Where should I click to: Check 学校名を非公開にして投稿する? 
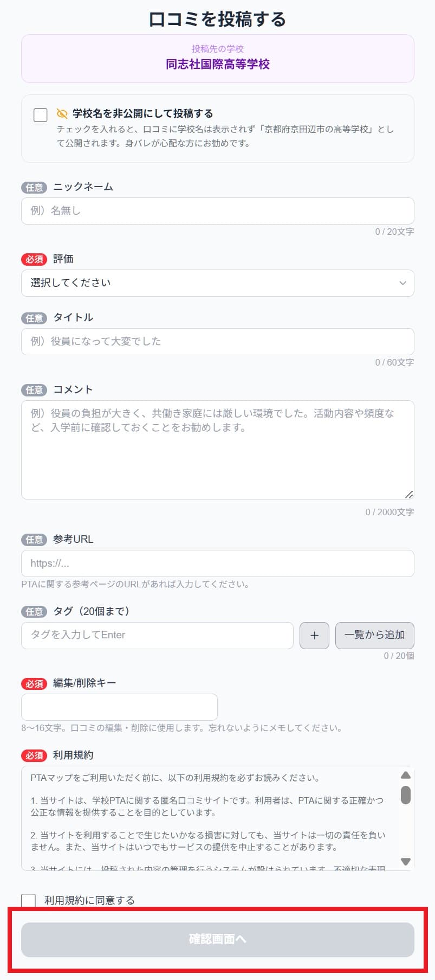point(41,113)
